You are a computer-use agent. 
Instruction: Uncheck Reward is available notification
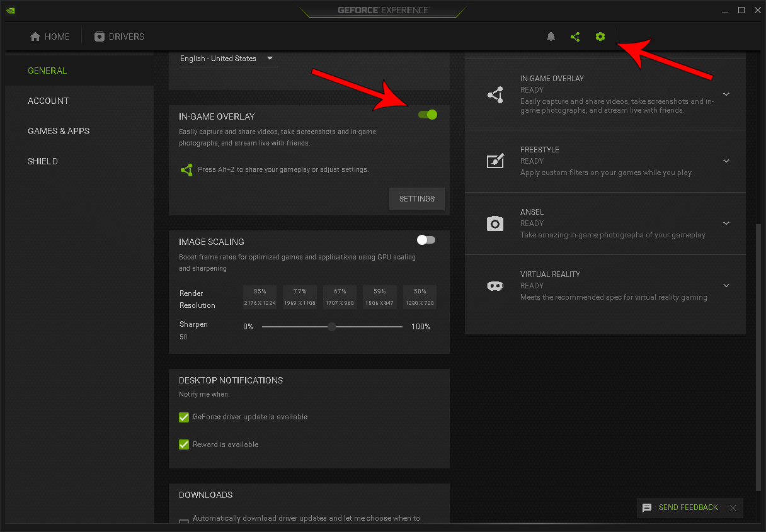184,444
